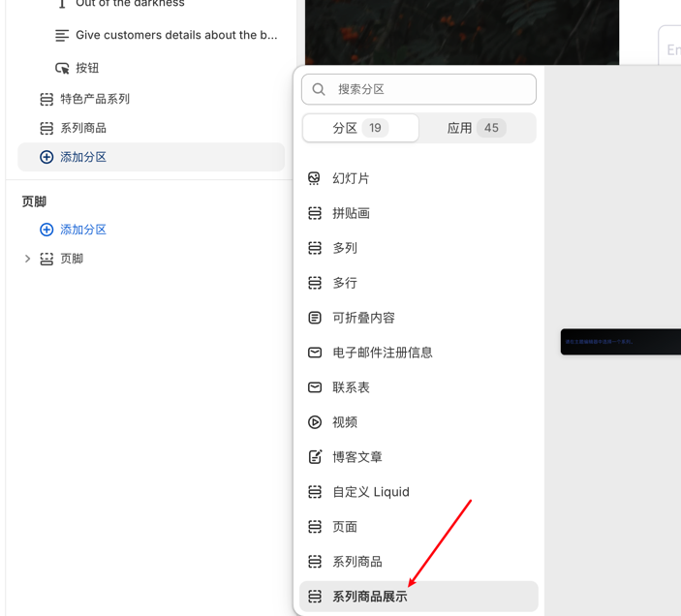Click the 电子邮件注册信息 envelope icon

coord(315,353)
